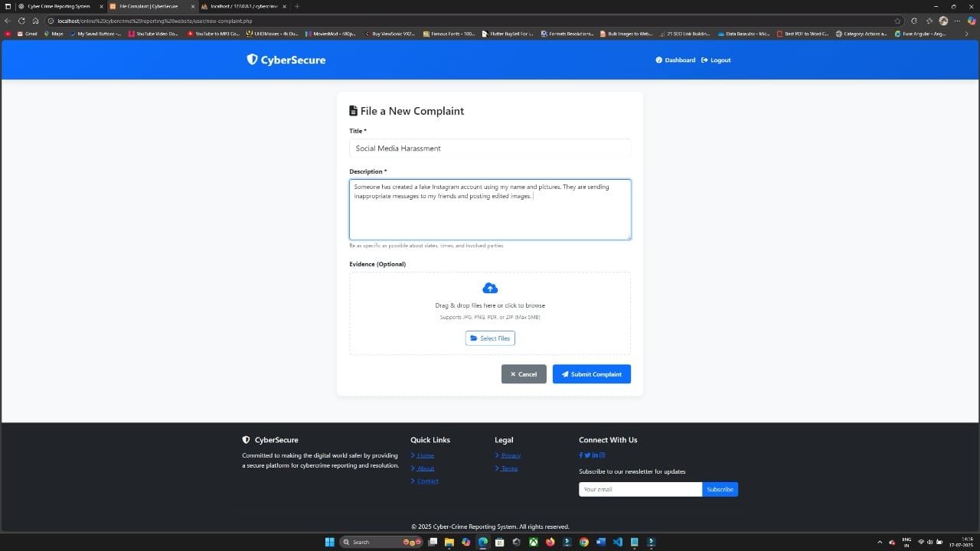This screenshot has height=551, width=980.
Task: Click the CyberSecure shield logo in header
Action: (x=252, y=60)
